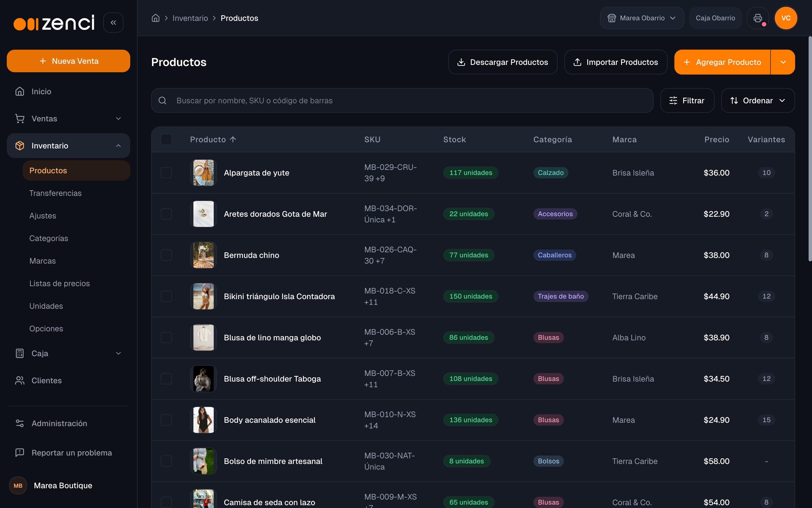This screenshot has height=508, width=812.
Task: Click Descargar Productos button
Action: click(x=503, y=62)
